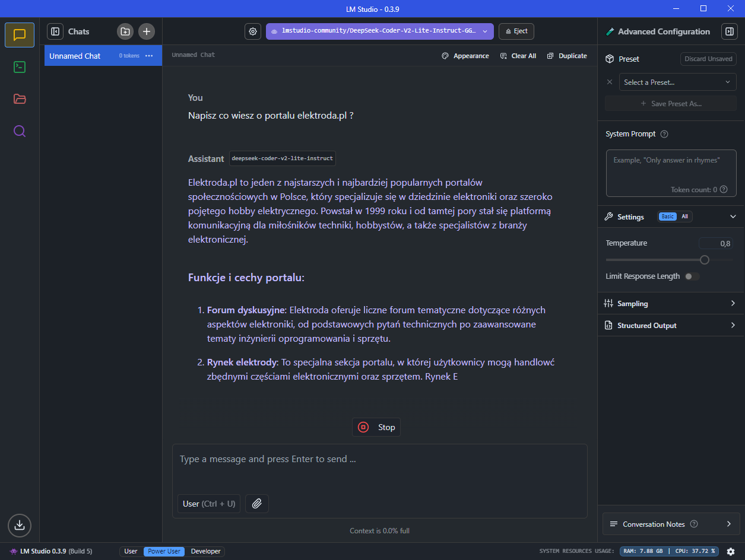Open the Discover search in the sidebar
This screenshot has height=560, width=745.
tap(20, 131)
